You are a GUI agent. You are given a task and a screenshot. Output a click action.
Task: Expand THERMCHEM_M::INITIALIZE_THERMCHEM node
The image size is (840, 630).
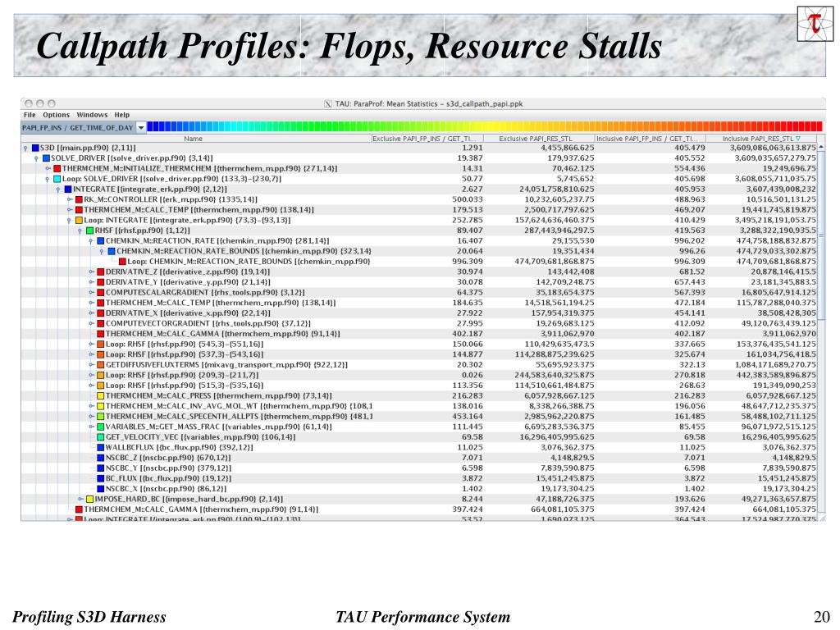click(x=48, y=169)
